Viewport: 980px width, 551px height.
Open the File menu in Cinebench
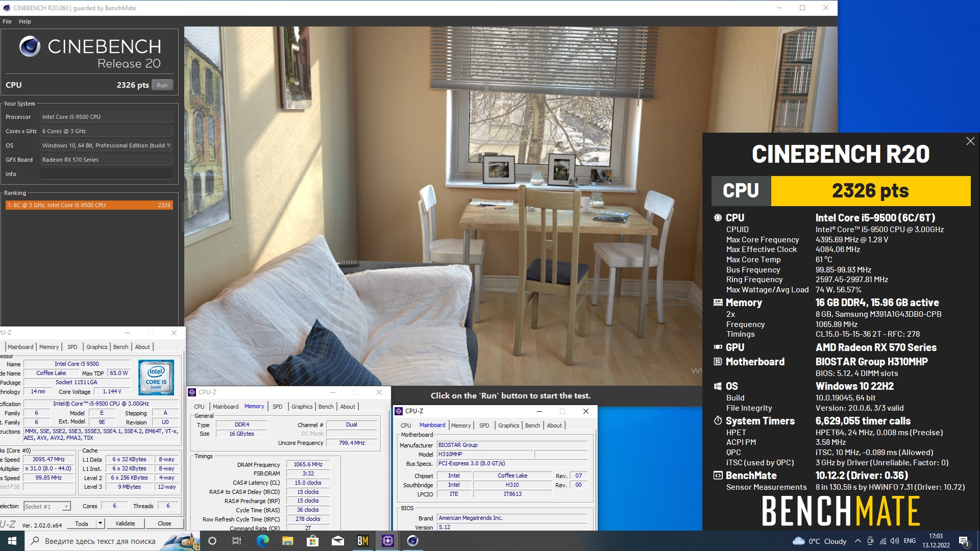pos(7,21)
